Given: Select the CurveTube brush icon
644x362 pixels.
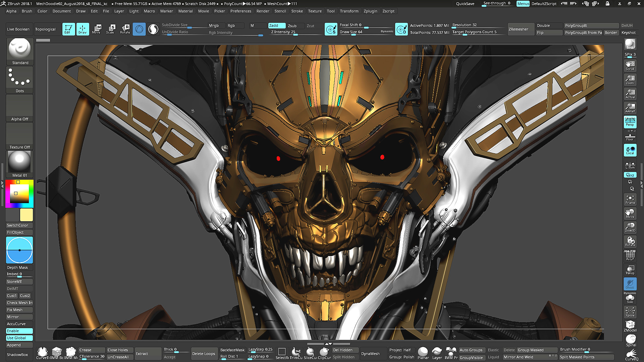Looking at the screenshot, I should coord(42,353).
